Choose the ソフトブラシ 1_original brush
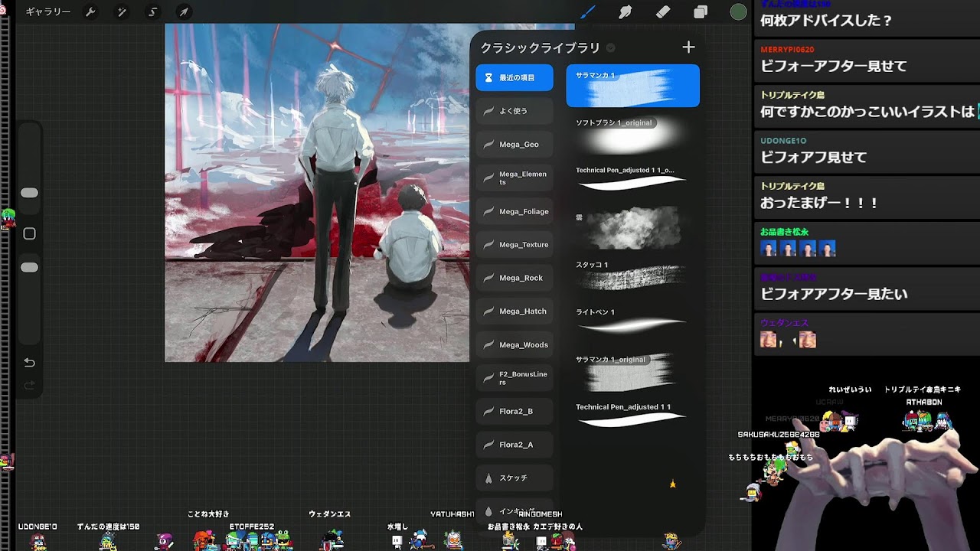This screenshot has width=980, height=551. tap(632, 132)
